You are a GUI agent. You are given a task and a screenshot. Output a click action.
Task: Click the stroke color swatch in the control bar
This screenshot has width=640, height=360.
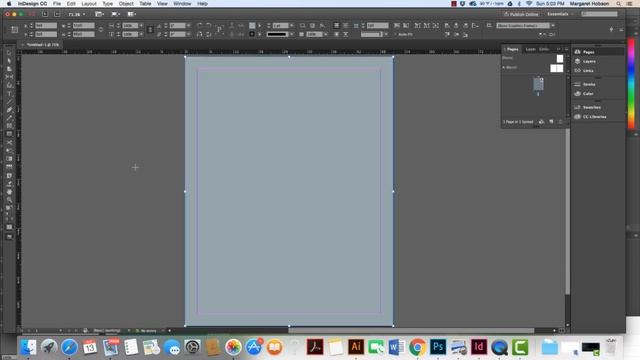pyautogui.click(x=252, y=34)
